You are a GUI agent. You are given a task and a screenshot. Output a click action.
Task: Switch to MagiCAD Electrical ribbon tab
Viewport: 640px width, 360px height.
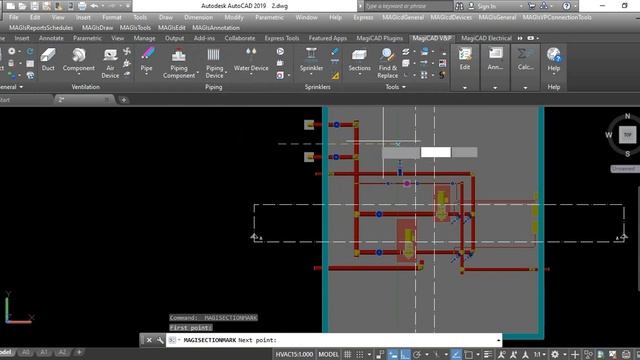click(x=486, y=38)
